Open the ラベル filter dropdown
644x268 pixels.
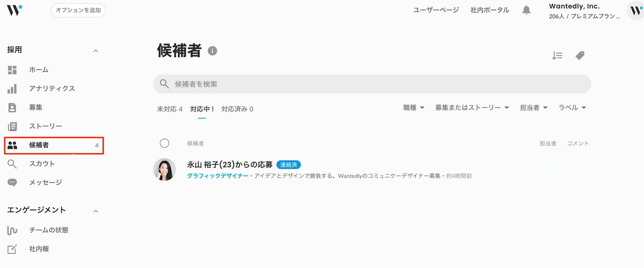point(572,108)
